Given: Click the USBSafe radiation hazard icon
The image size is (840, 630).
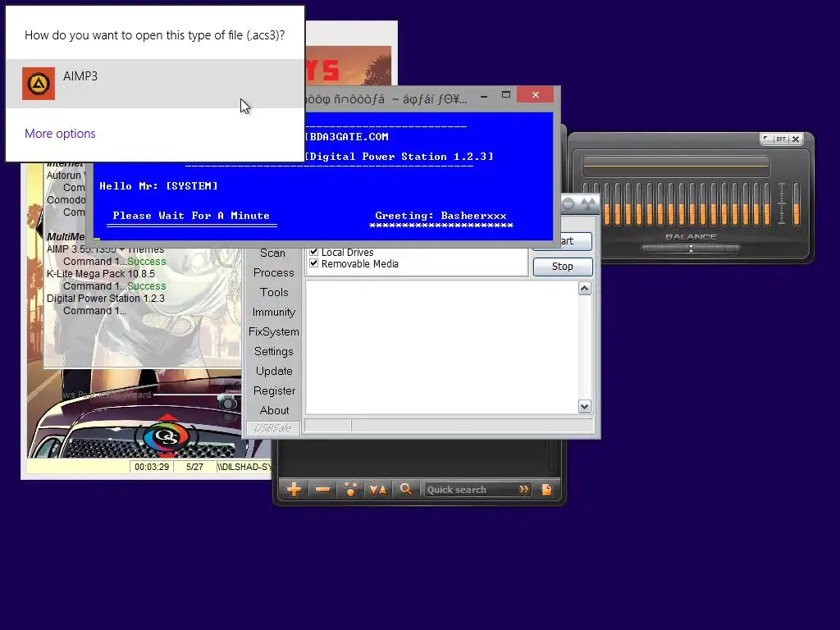Looking at the screenshot, I should pyautogui.click(x=588, y=203).
